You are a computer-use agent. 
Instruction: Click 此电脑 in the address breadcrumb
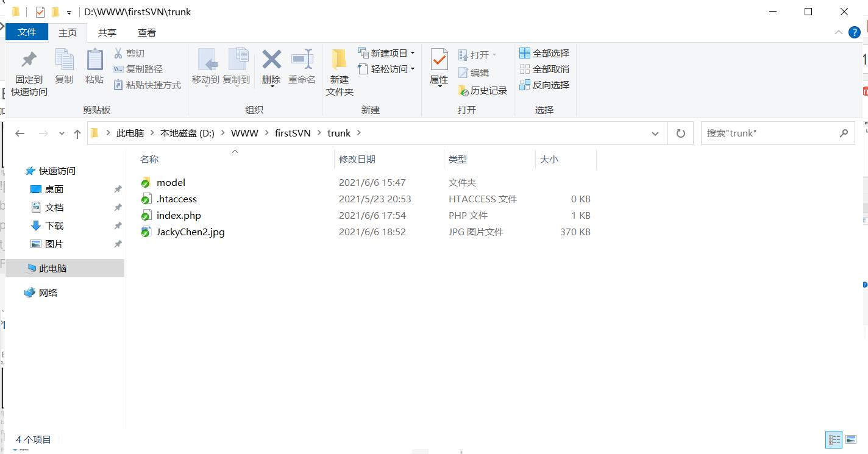coord(130,133)
